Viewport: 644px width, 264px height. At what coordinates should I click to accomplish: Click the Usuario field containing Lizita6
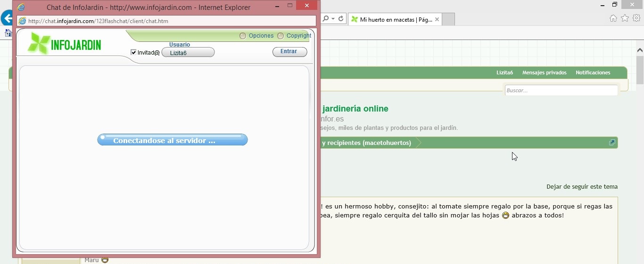(x=188, y=53)
